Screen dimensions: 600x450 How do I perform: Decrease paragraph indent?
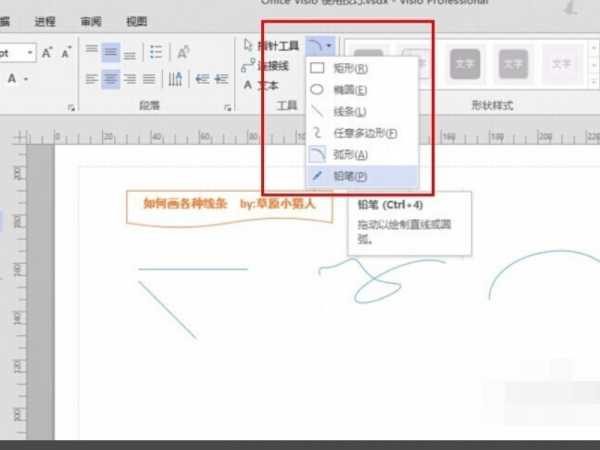(202, 79)
